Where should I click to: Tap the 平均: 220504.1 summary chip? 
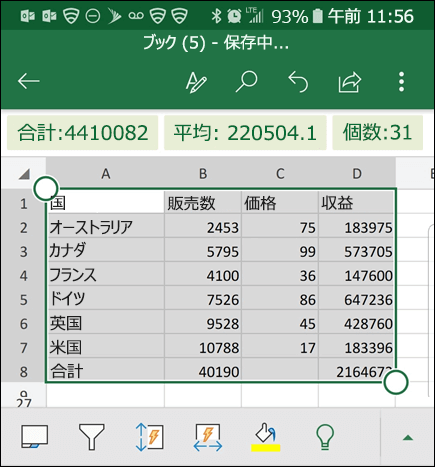pos(245,133)
